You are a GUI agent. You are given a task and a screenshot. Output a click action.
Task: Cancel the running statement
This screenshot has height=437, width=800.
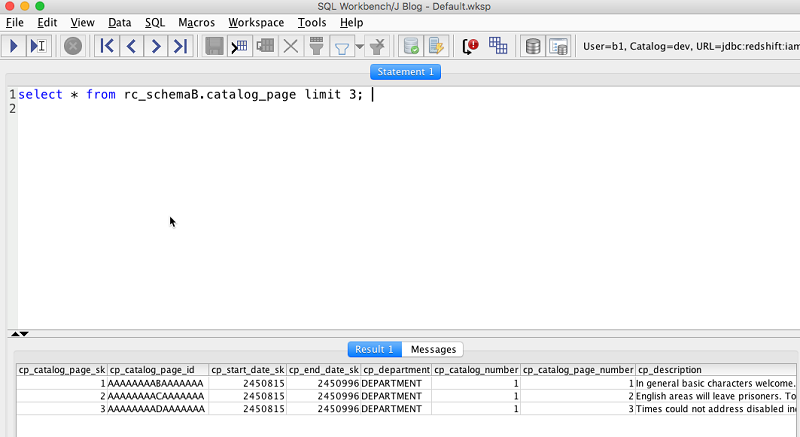point(73,46)
